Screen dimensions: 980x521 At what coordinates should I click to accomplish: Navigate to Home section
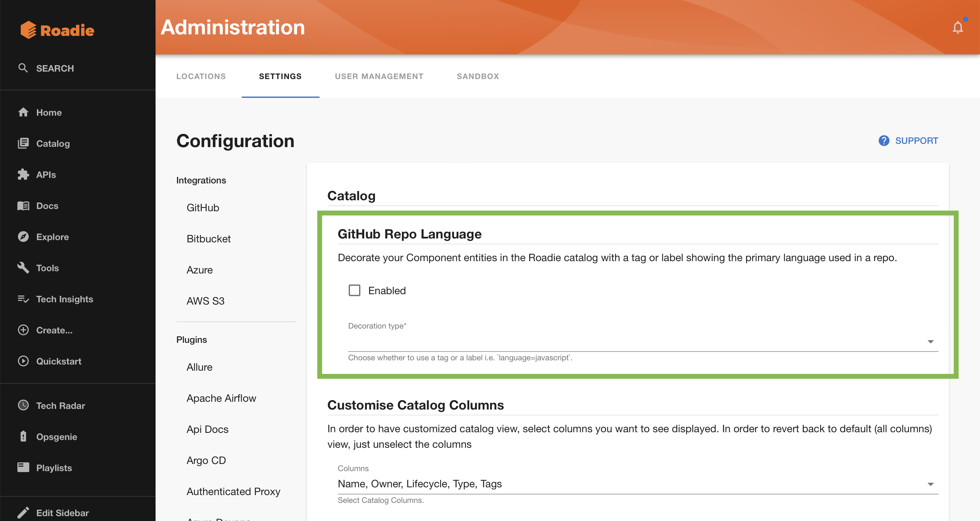(49, 112)
